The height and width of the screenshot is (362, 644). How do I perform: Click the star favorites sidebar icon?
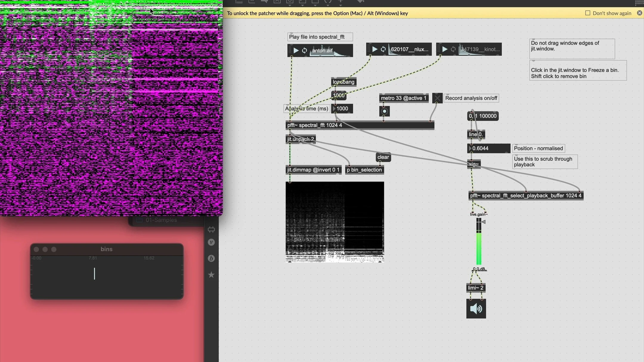pos(211,275)
